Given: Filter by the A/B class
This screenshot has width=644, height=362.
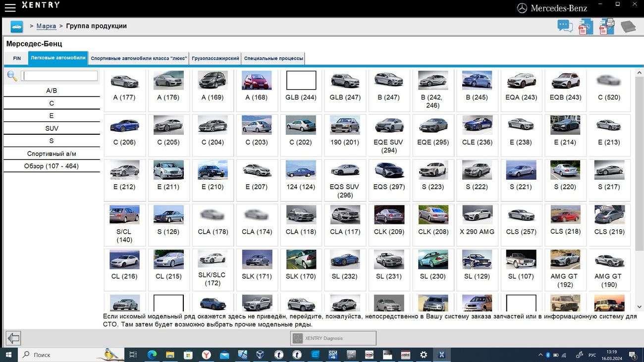Looking at the screenshot, I should pos(52,91).
